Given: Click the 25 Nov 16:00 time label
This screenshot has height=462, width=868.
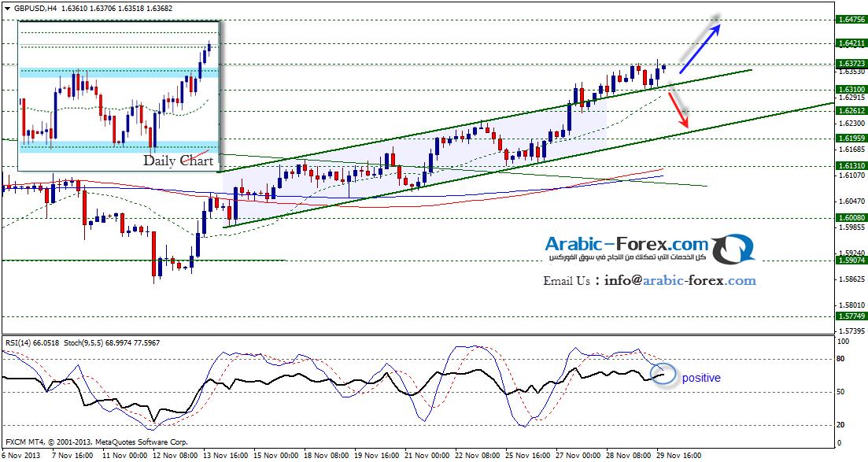Looking at the screenshot, I should point(529,456).
